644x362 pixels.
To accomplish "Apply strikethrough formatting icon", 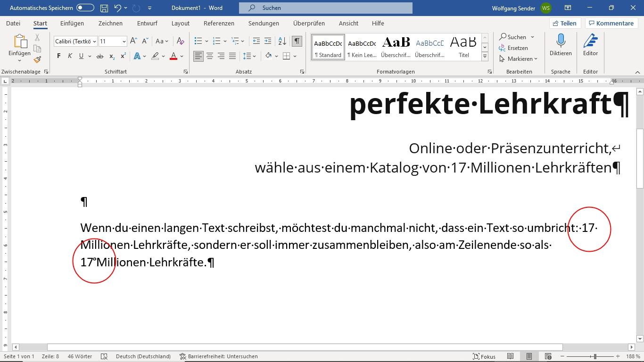I will tap(99, 56).
